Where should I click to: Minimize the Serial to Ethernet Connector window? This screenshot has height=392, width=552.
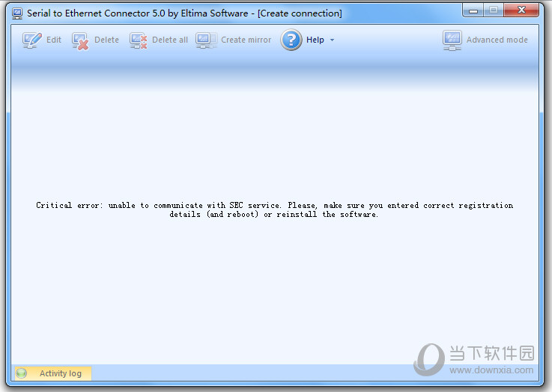[473, 10]
